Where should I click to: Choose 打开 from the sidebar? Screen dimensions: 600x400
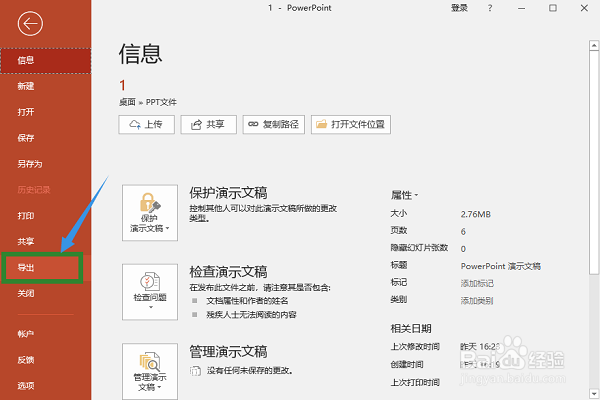(46, 112)
